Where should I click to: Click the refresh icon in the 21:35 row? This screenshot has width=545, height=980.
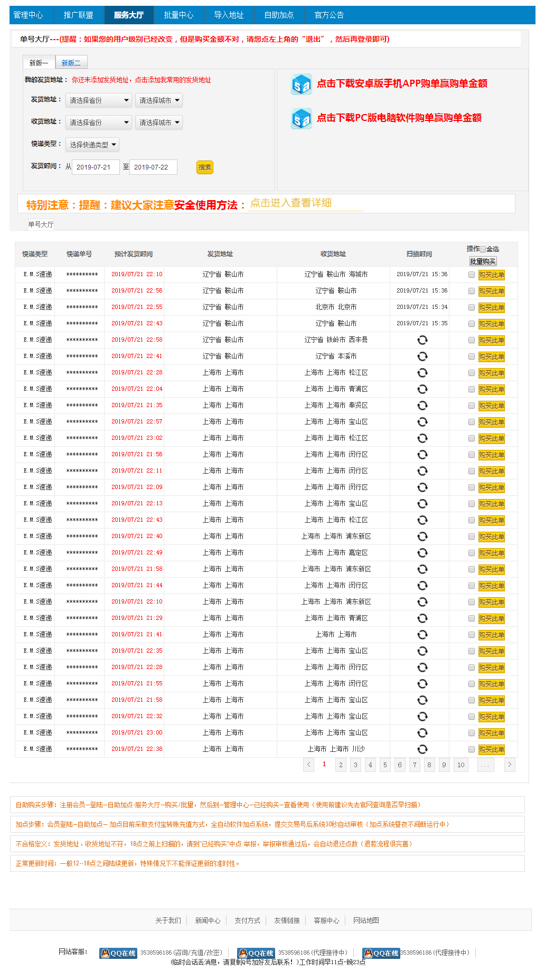422,406
